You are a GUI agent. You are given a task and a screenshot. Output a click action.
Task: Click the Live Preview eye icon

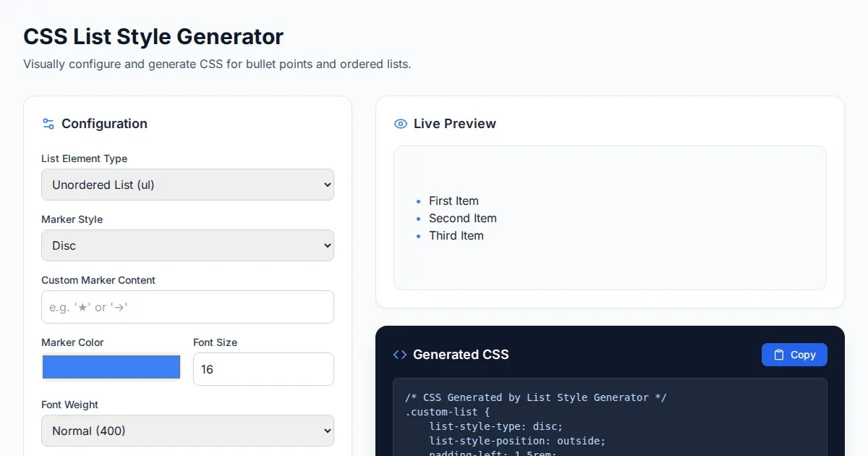pyautogui.click(x=400, y=124)
